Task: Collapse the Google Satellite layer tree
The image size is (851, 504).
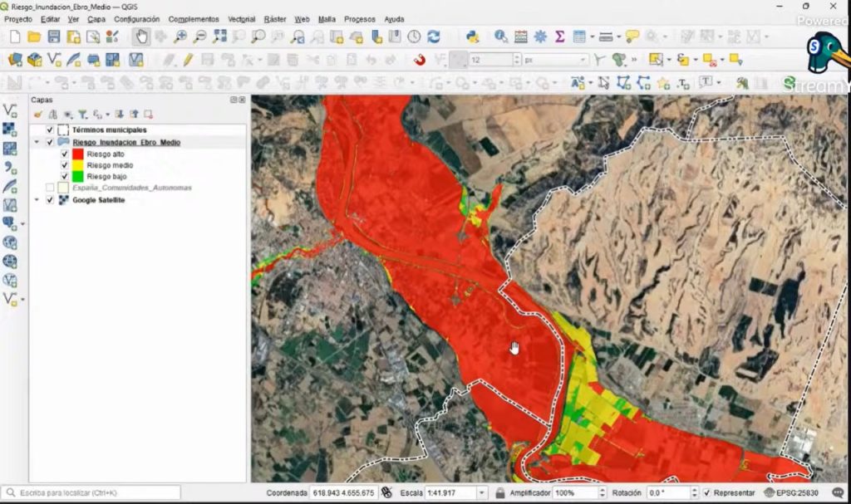Action: pyautogui.click(x=37, y=200)
